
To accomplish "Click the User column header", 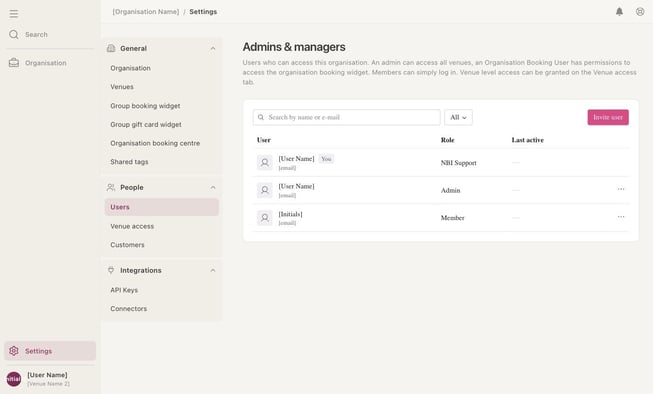I will pyautogui.click(x=264, y=140).
